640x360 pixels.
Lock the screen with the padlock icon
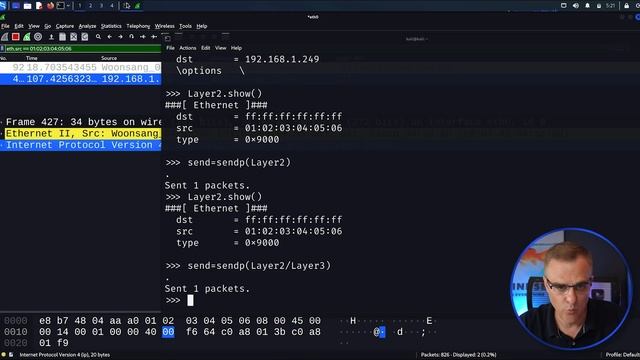coord(627,6)
